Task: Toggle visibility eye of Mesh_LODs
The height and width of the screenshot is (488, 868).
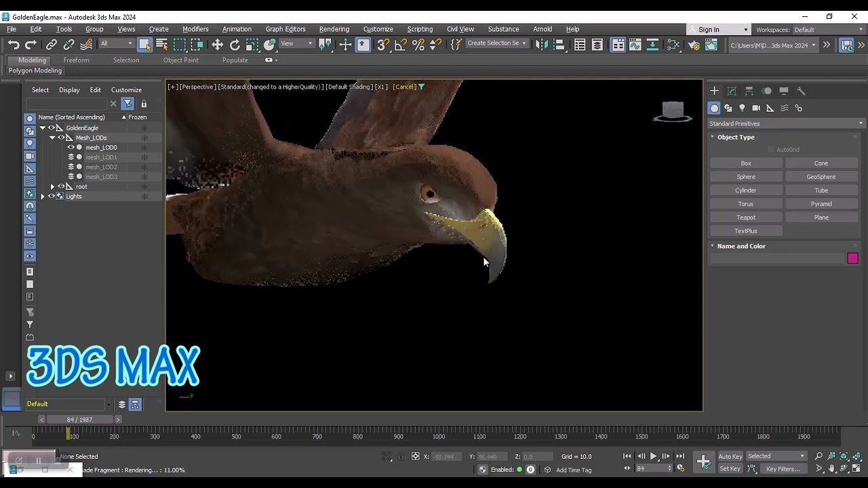Action: 61,138
